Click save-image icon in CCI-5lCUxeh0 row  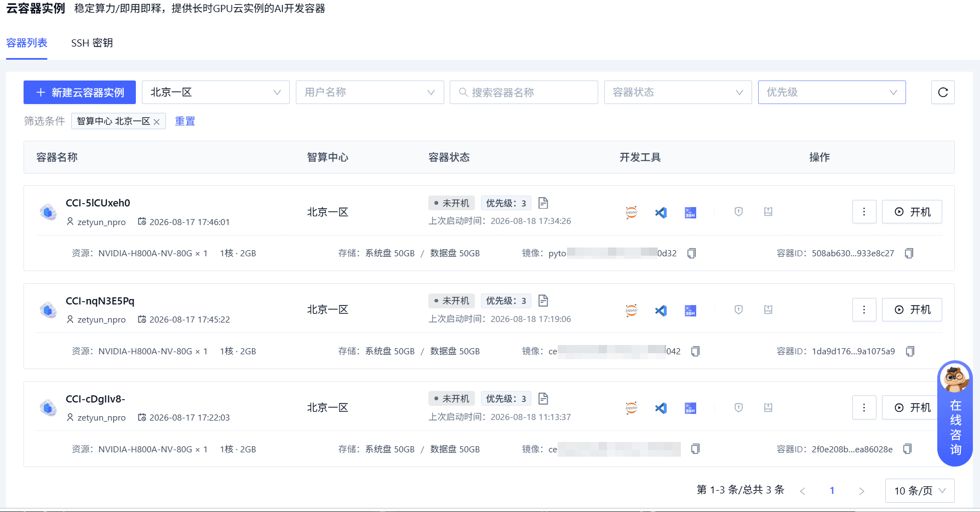[x=768, y=212]
